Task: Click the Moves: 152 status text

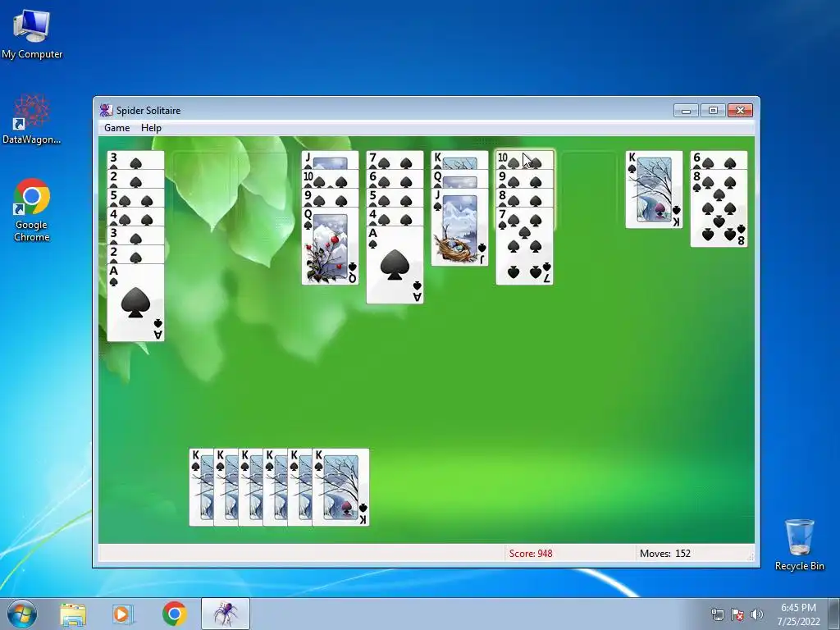Action: [664, 554]
